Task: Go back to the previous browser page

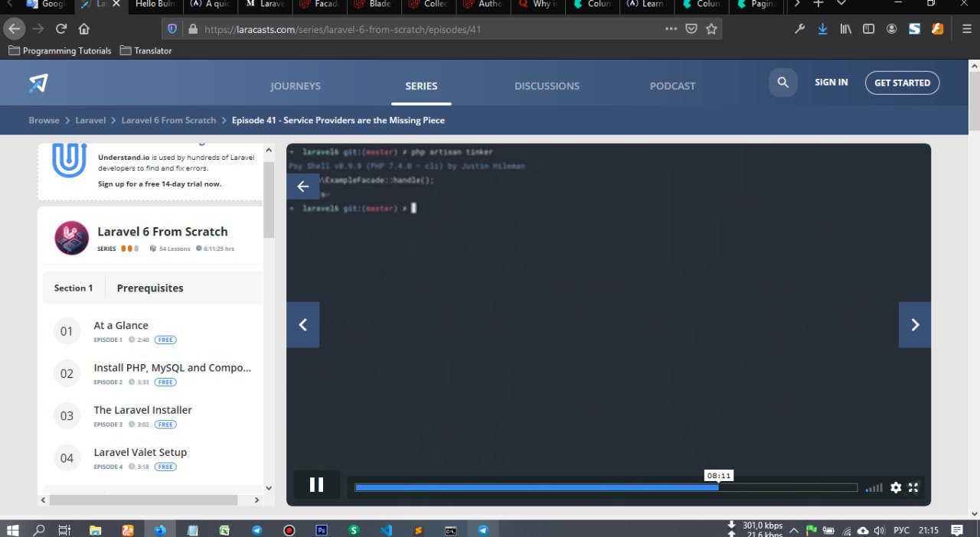Action: [x=14, y=29]
